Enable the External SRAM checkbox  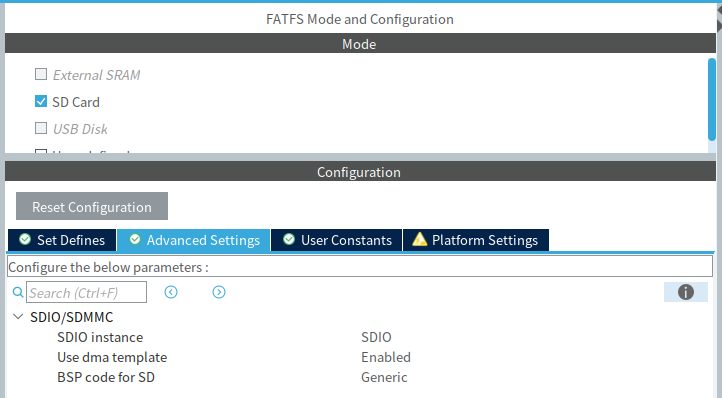pos(41,74)
